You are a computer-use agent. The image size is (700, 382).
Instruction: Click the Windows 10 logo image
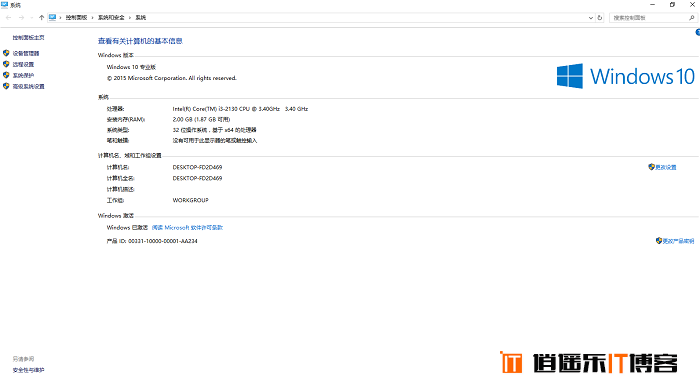coord(625,76)
